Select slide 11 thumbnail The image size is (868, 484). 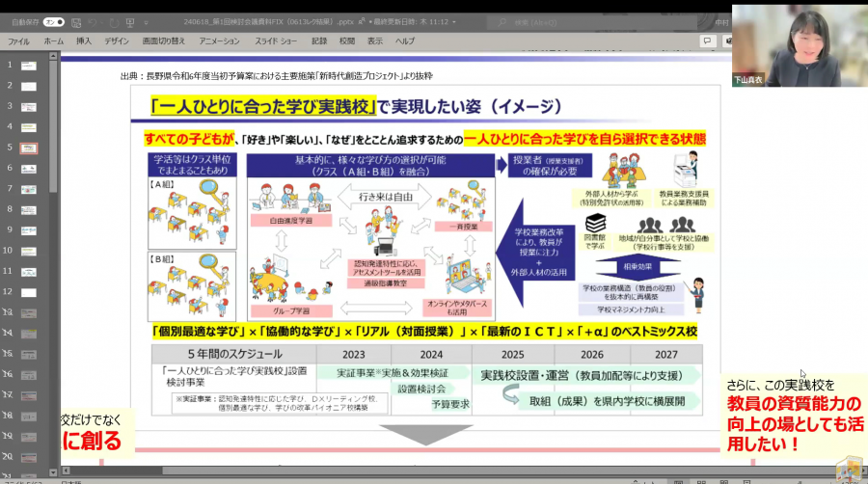tap(29, 272)
